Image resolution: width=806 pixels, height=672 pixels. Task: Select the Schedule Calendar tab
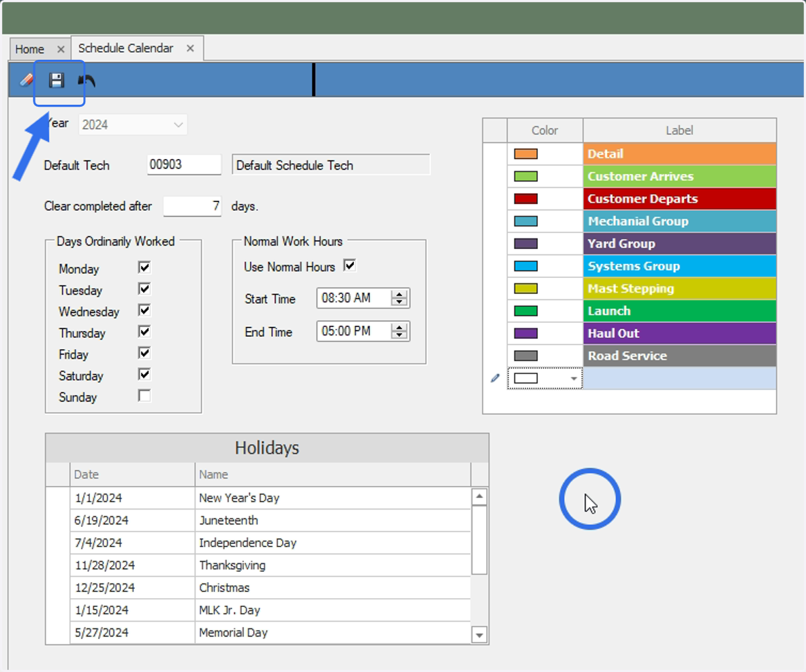click(x=126, y=48)
